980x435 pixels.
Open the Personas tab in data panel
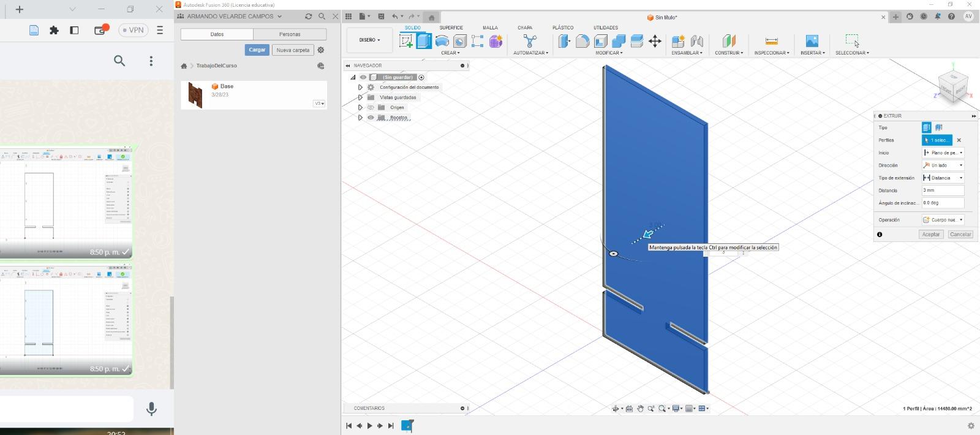290,34
